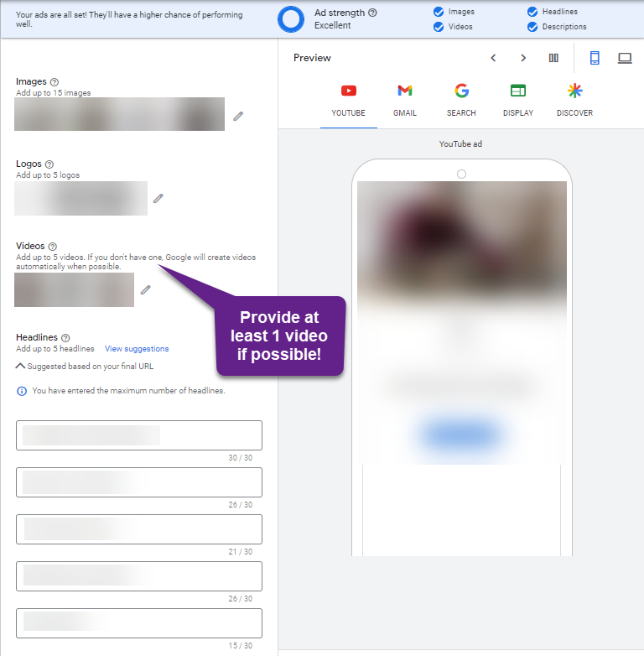This screenshot has width=644, height=656.
Task: Click the pencil edit icon beside Images
Action: pyautogui.click(x=238, y=116)
